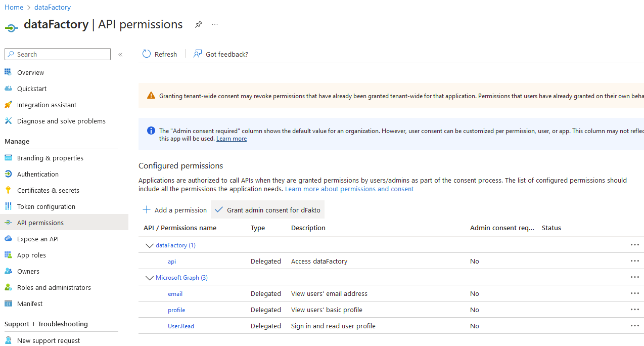Image resolution: width=644 pixels, height=346 pixels.
Task: Open Expose an API in sidebar
Action: pos(37,239)
